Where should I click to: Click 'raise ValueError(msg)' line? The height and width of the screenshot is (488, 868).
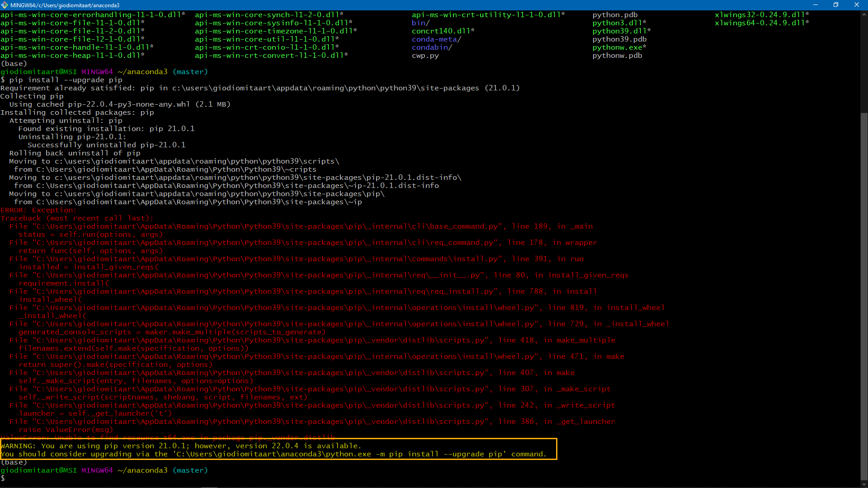click(66, 430)
